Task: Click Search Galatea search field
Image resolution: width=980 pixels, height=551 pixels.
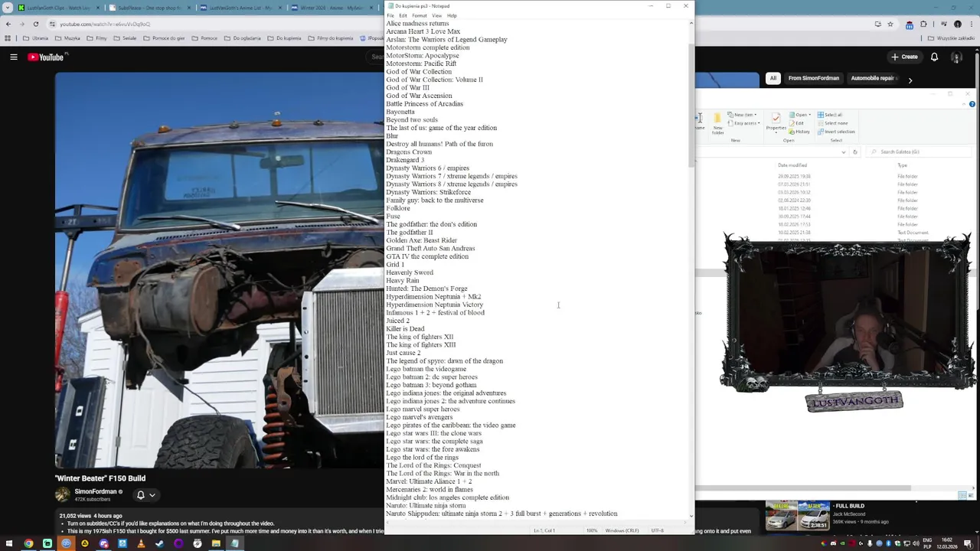Action: (919, 152)
